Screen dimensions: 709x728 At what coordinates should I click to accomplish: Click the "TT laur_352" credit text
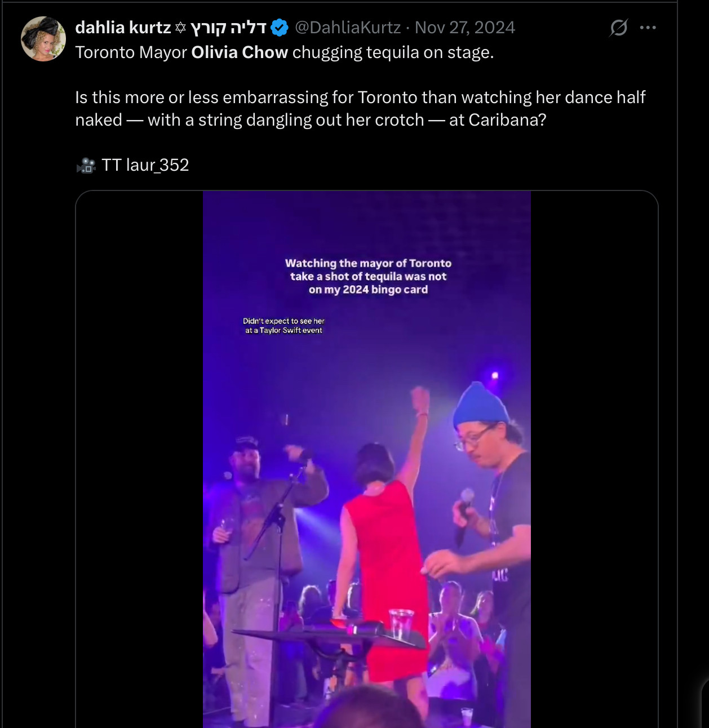(145, 165)
